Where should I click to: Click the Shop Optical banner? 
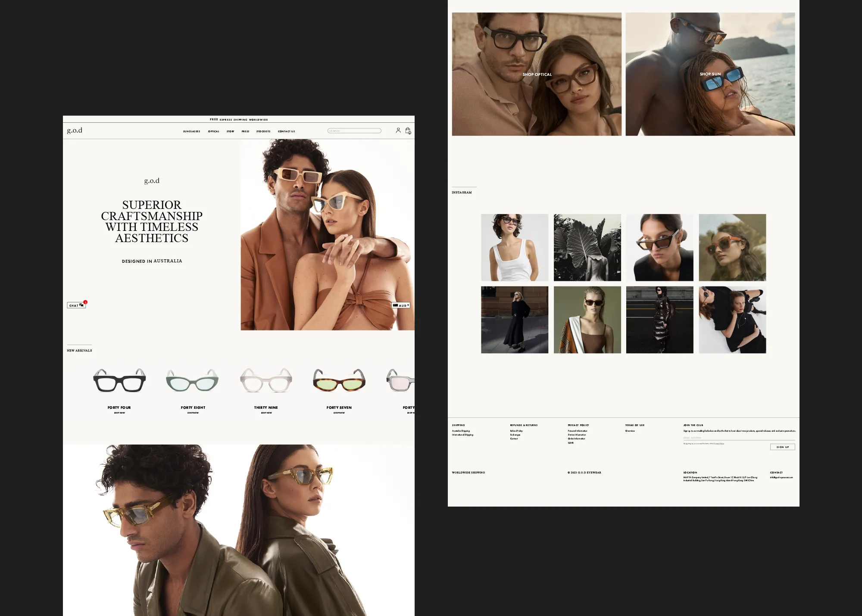[537, 74]
